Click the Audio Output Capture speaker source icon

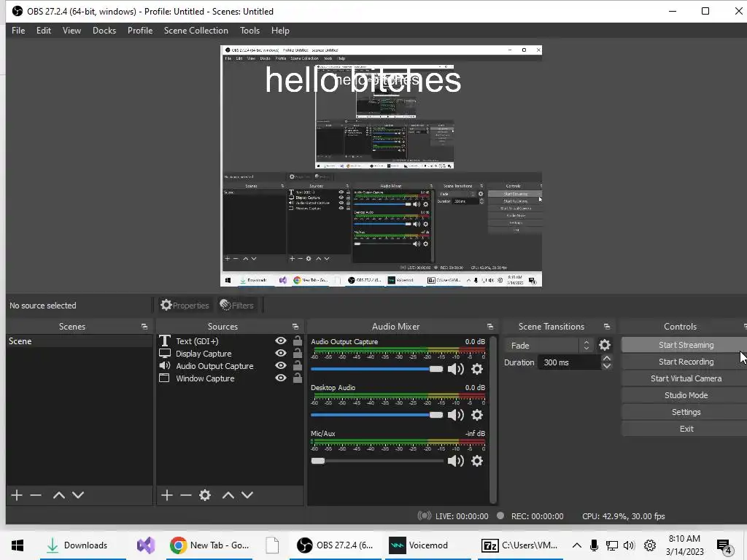[164, 366]
